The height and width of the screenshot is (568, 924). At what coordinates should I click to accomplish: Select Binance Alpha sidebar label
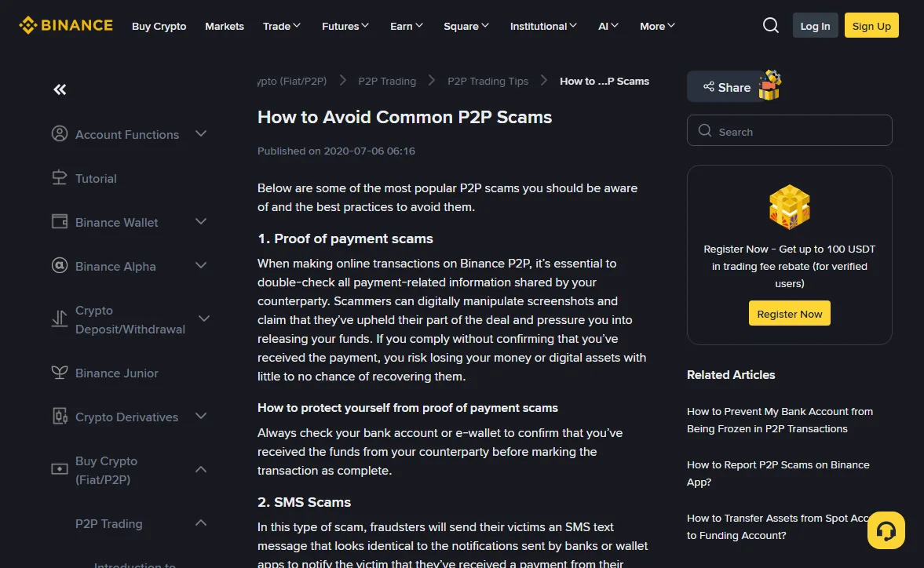[x=115, y=267]
